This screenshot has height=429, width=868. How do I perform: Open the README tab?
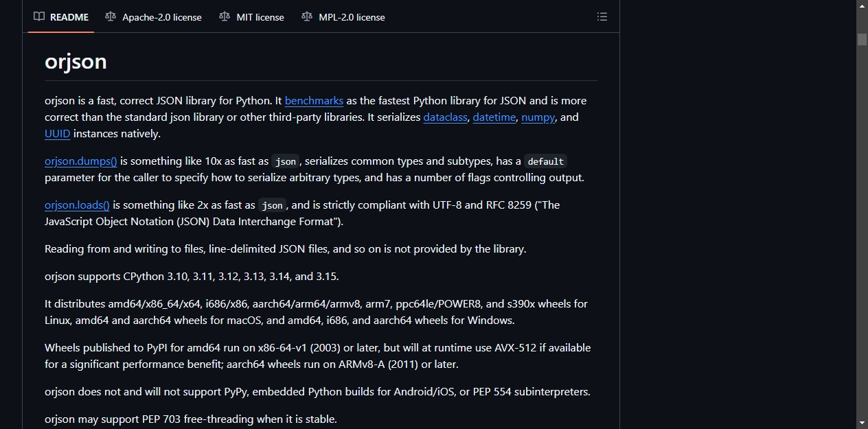pos(61,16)
